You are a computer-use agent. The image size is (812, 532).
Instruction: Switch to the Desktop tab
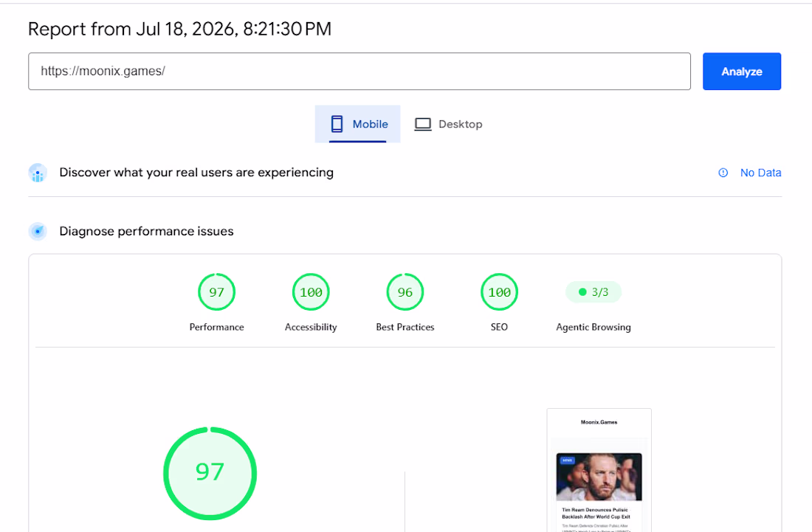[x=449, y=124]
